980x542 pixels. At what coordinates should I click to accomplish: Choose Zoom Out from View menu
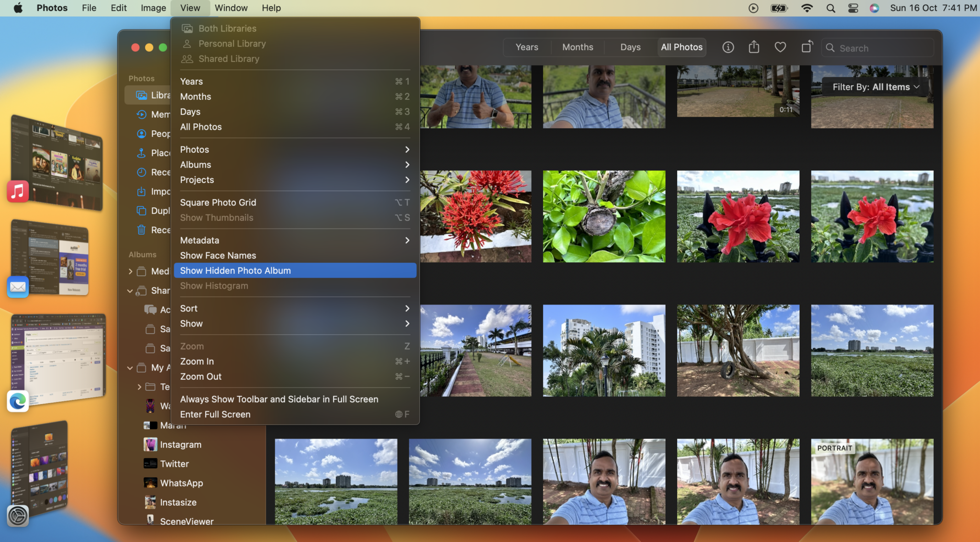click(x=295, y=376)
